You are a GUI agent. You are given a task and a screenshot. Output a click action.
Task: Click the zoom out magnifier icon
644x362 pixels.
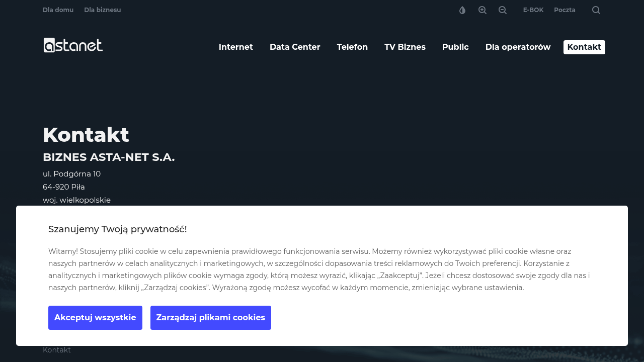point(503,10)
